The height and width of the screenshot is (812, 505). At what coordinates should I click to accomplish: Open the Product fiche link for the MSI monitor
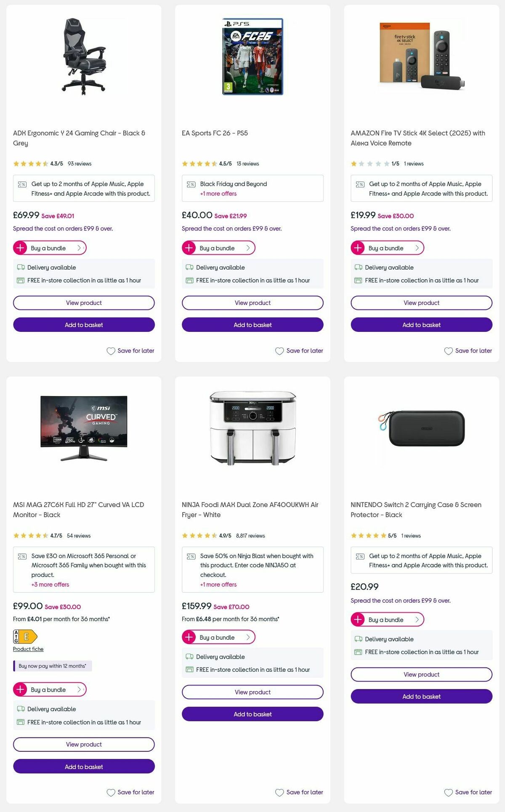tap(28, 649)
